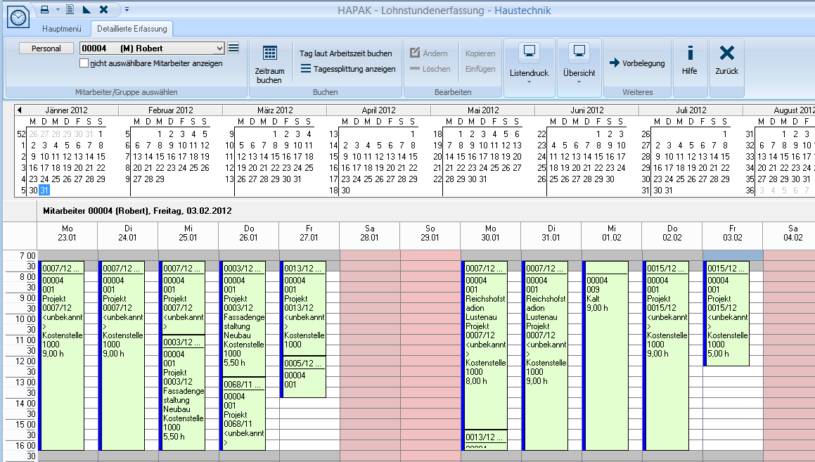
Task: Click the black triangle icon in quick access toolbar
Action: coord(86,9)
